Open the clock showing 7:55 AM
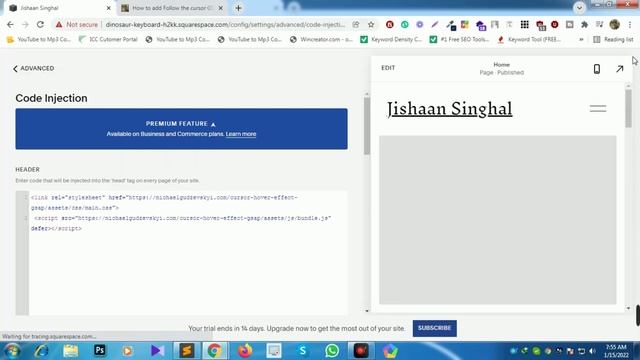Image resolution: width=640 pixels, height=360 pixels. pos(616,351)
